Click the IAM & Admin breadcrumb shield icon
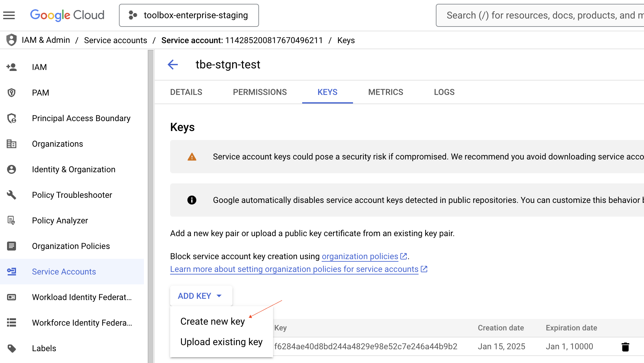This screenshot has width=644, height=363. pyautogui.click(x=11, y=40)
